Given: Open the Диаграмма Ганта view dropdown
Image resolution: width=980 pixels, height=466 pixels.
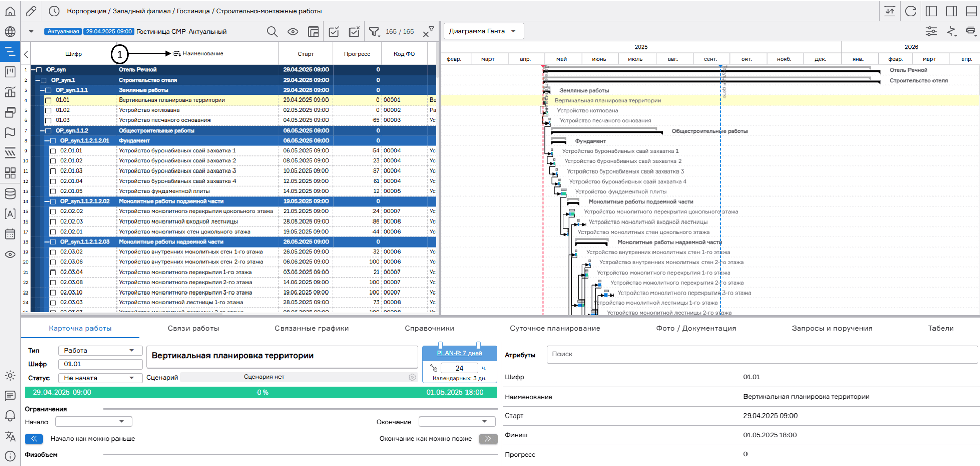Looking at the screenshot, I should coord(483,31).
